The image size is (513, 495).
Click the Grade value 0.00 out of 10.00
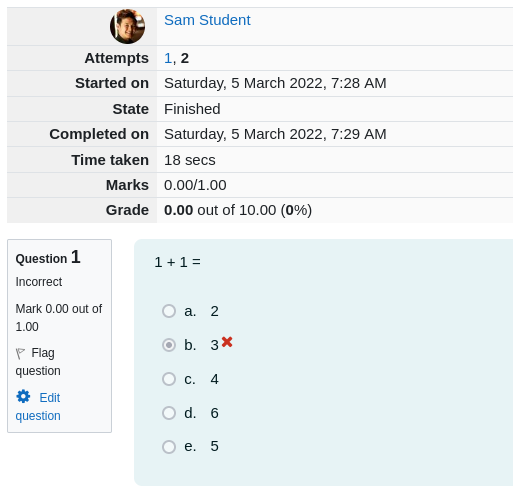[238, 210]
